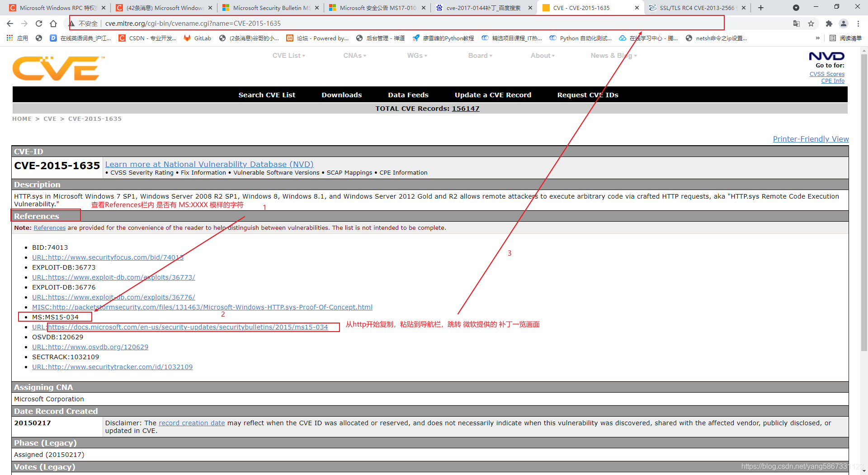
Task: Click the browser forward arrow
Action: click(x=24, y=24)
